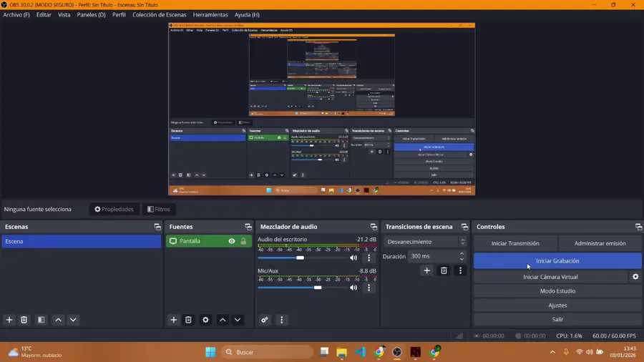
Task: Move scene up arrow in Escenas panel
Action: (59, 320)
